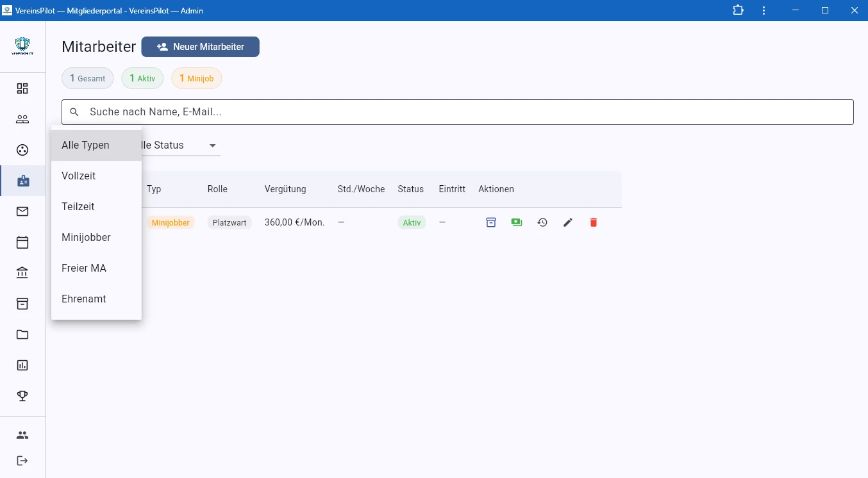Click the 1 Aktiv filter chip
Viewport: 868px width, 478px height.
[142, 78]
